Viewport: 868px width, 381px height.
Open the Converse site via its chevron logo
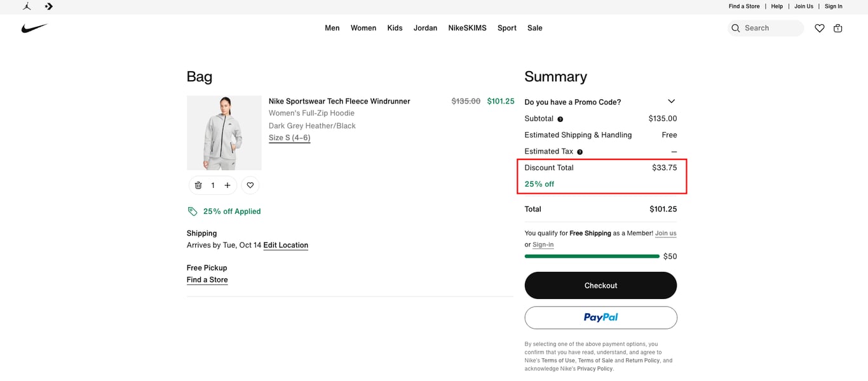click(49, 6)
